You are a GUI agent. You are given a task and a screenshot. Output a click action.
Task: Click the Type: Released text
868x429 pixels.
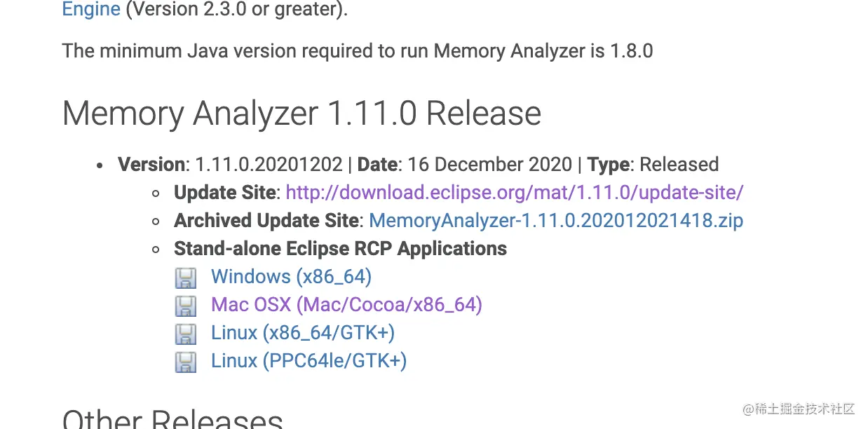tap(653, 164)
